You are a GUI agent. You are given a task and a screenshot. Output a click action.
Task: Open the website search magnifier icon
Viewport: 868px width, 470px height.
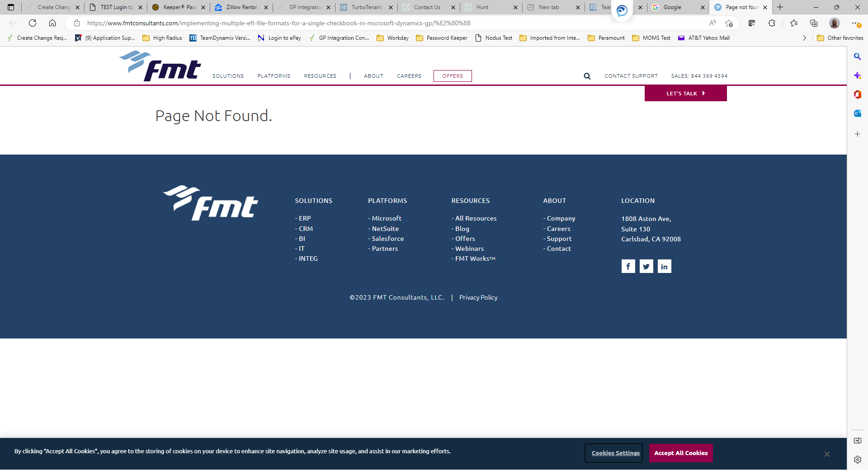[x=587, y=76]
